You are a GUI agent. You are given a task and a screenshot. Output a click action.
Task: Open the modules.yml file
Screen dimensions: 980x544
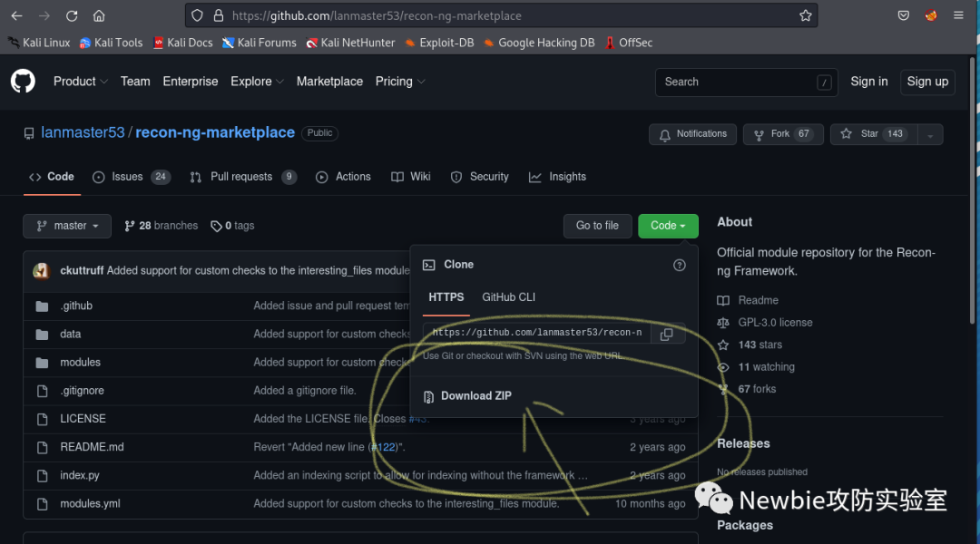[90, 503]
